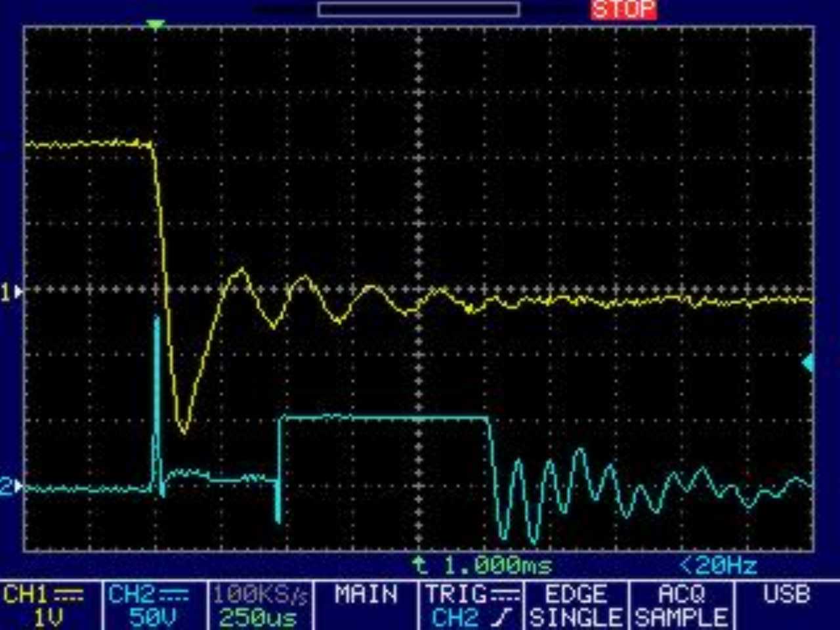Click the CH2 DC coupling symbol
Screen dimensions: 840x630
(x=174, y=595)
